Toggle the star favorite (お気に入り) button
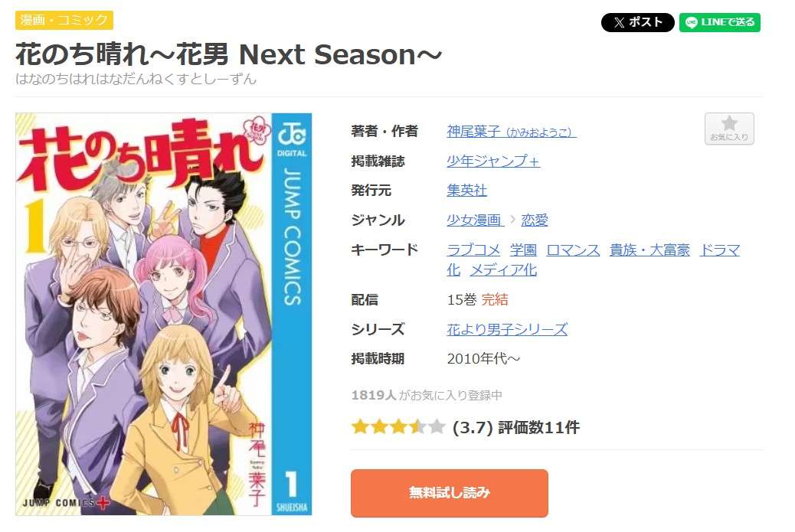The height and width of the screenshot is (532, 795). (x=729, y=129)
